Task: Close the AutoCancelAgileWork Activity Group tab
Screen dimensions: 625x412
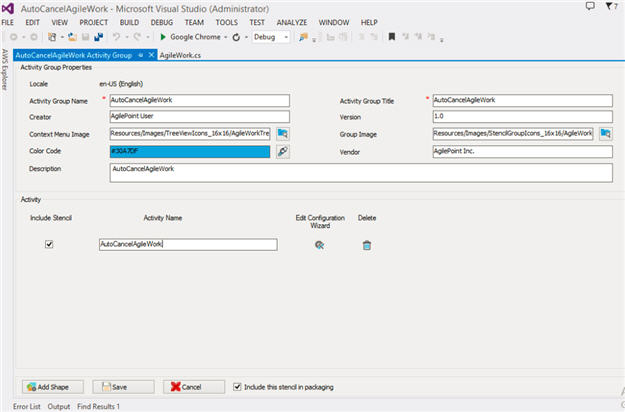Action: click(151, 55)
